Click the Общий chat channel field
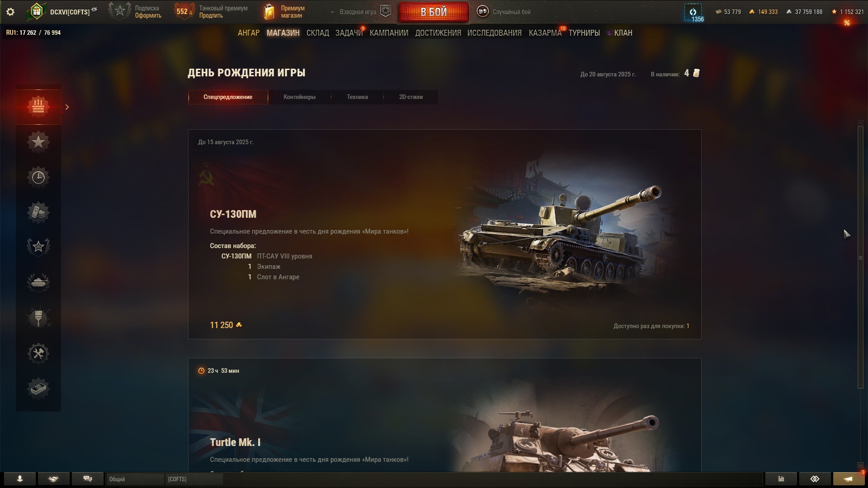 [x=136, y=479]
